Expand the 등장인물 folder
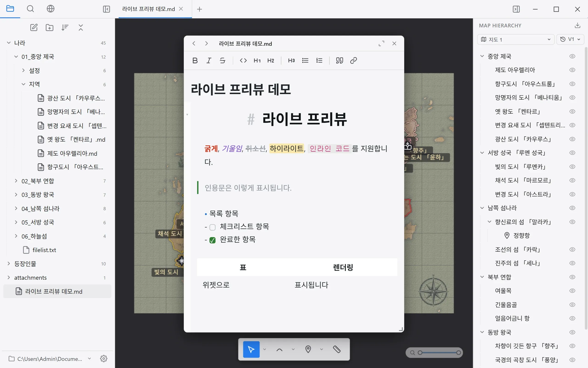Image resolution: width=588 pixels, height=368 pixels. click(9, 264)
